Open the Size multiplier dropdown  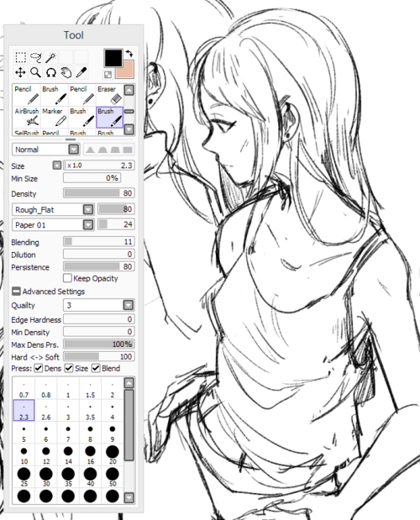point(57,165)
